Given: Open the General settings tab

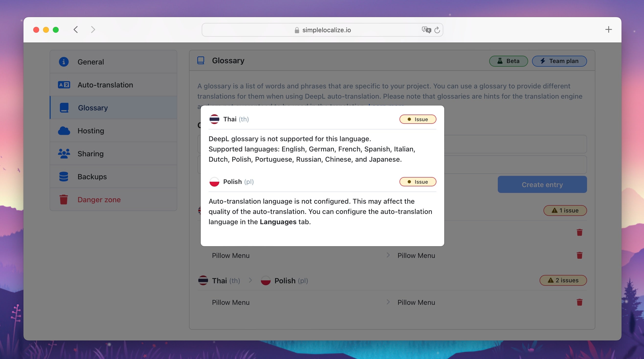Looking at the screenshot, I should (113, 62).
